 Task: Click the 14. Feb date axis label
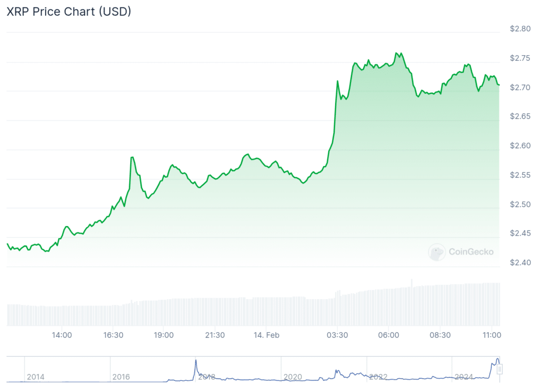pos(266,335)
